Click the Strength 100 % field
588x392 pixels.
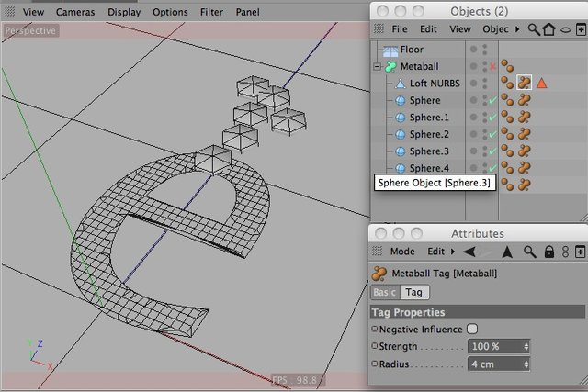499,346
